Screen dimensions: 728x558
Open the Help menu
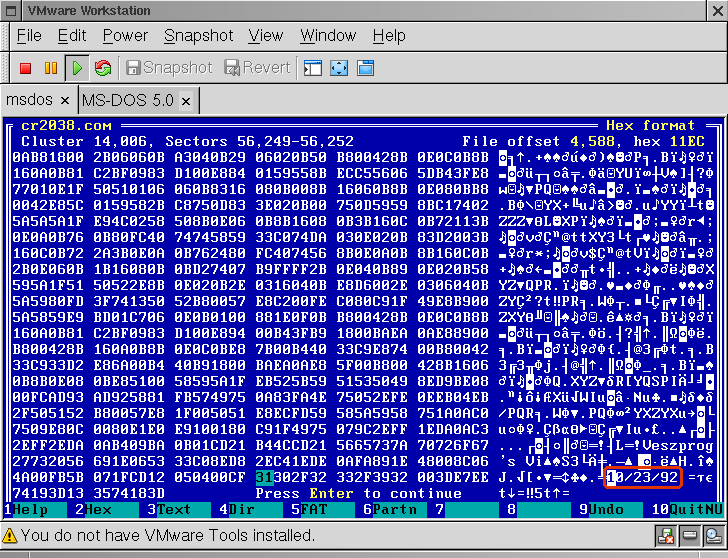point(389,36)
